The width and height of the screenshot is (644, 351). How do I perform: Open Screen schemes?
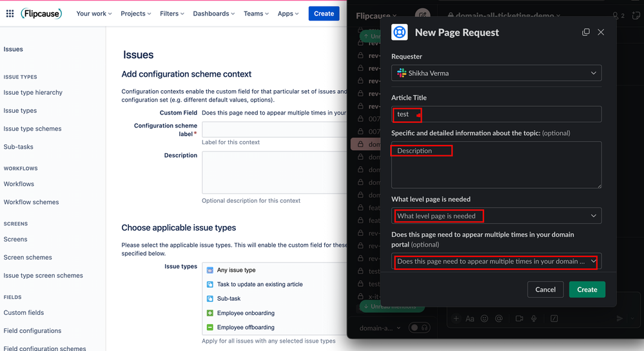pyautogui.click(x=28, y=258)
